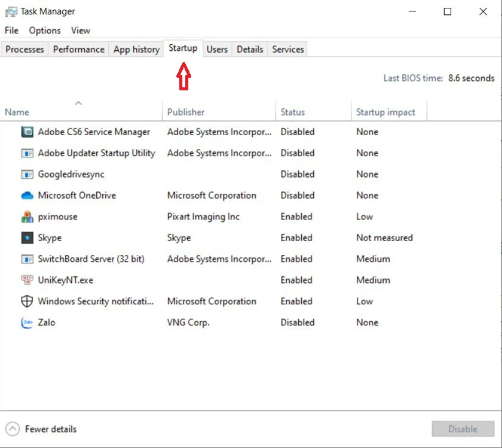Switch to the Users tab
Image resolution: width=502 pixels, height=448 pixels.
tap(217, 50)
